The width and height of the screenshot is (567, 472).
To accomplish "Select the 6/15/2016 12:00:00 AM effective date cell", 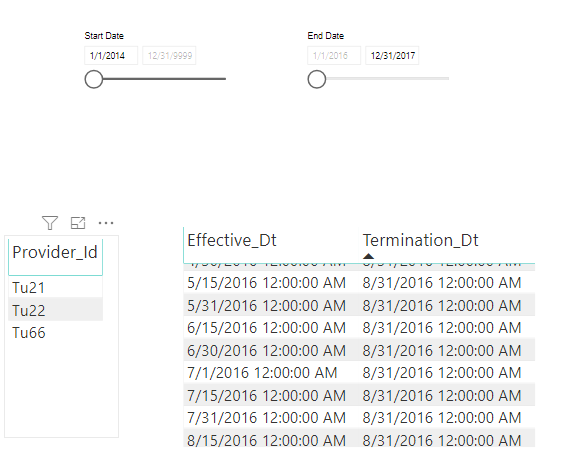I will [267, 328].
